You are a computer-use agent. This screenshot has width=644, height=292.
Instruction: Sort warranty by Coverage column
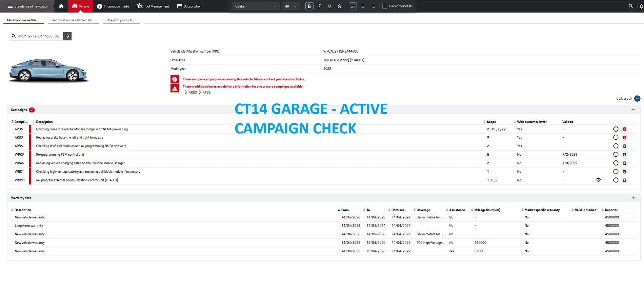pyautogui.click(x=421, y=210)
